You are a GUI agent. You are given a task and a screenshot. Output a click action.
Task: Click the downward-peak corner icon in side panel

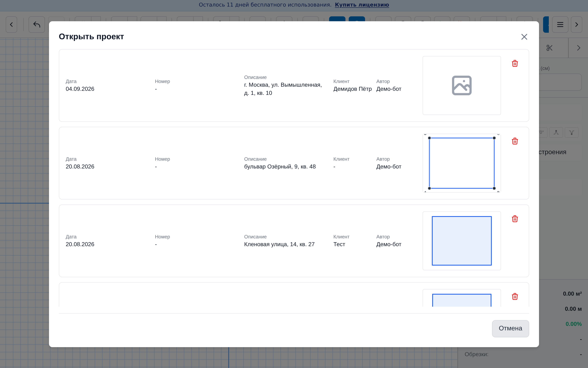tap(571, 132)
